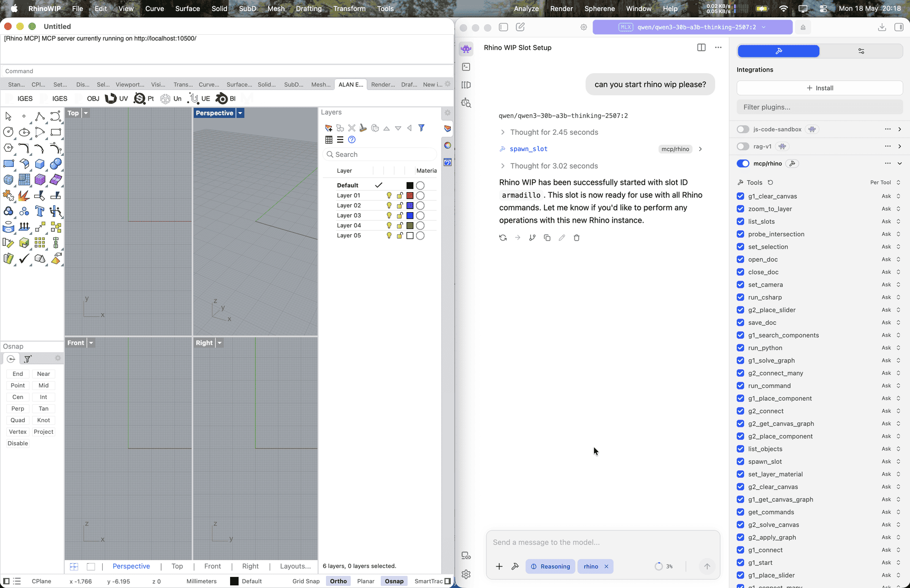
Task: Click the send message arrow button
Action: (707, 566)
